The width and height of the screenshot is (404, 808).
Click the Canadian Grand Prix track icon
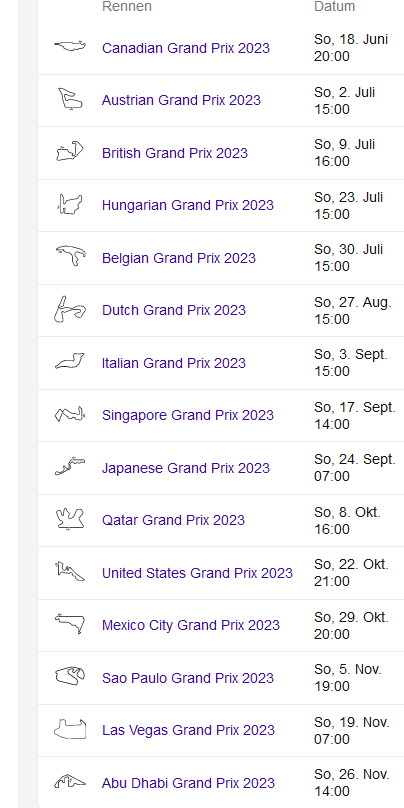click(70, 46)
